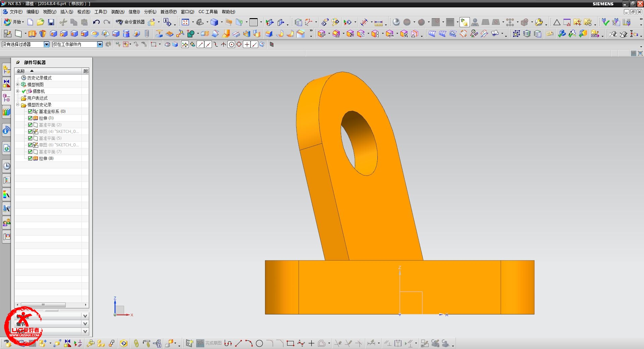Click the Circle sketch tool in bottom toolbar
This screenshot has width=644, height=349.
(x=259, y=343)
